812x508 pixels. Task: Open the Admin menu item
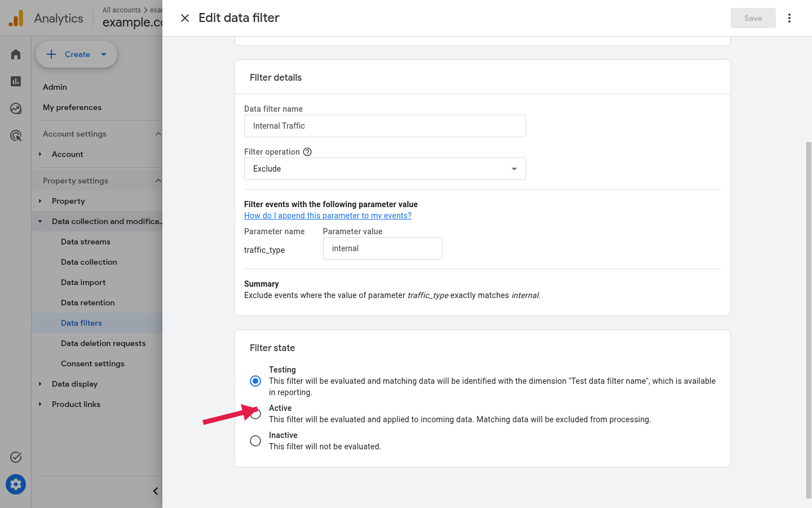[x=55, y=87]
